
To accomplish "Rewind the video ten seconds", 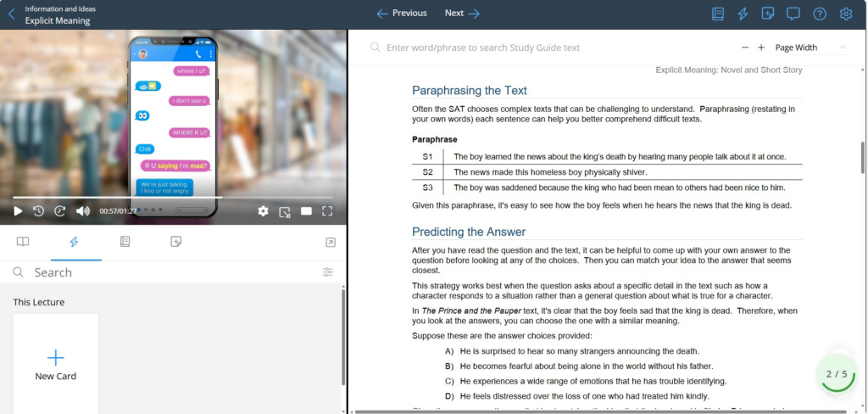I will pyautogui.click(x=38, y=211).
